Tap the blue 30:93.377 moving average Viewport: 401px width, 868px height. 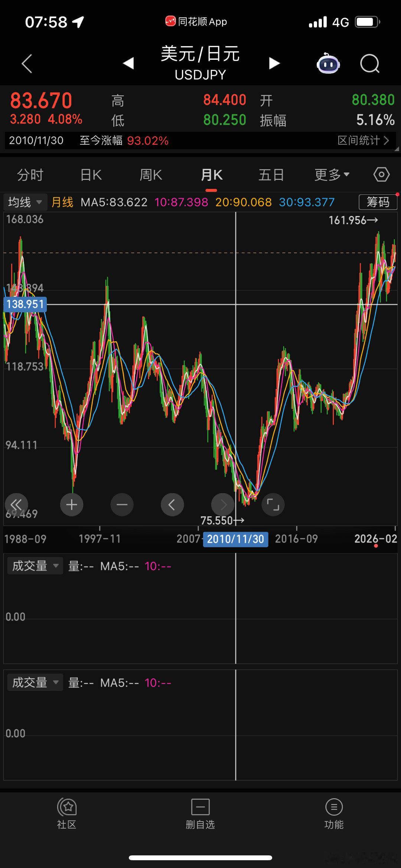pyautogui.click(x=307, y=202)
